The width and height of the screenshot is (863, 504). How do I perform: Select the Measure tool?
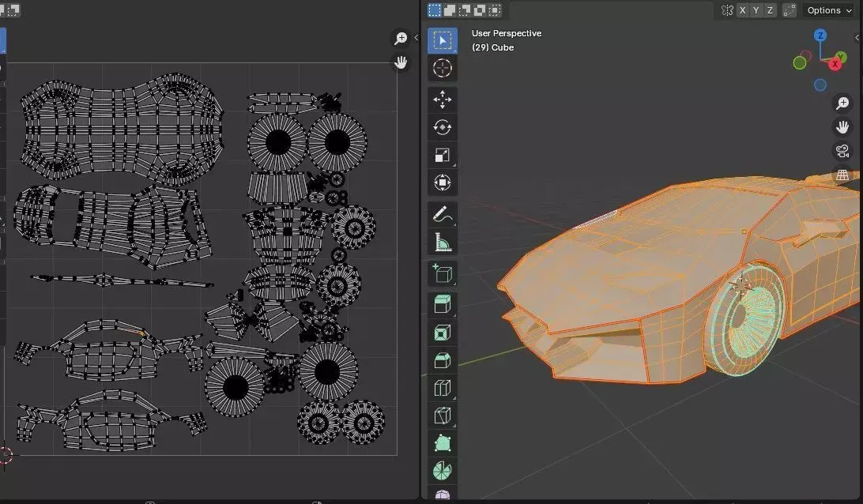(443, 242)
